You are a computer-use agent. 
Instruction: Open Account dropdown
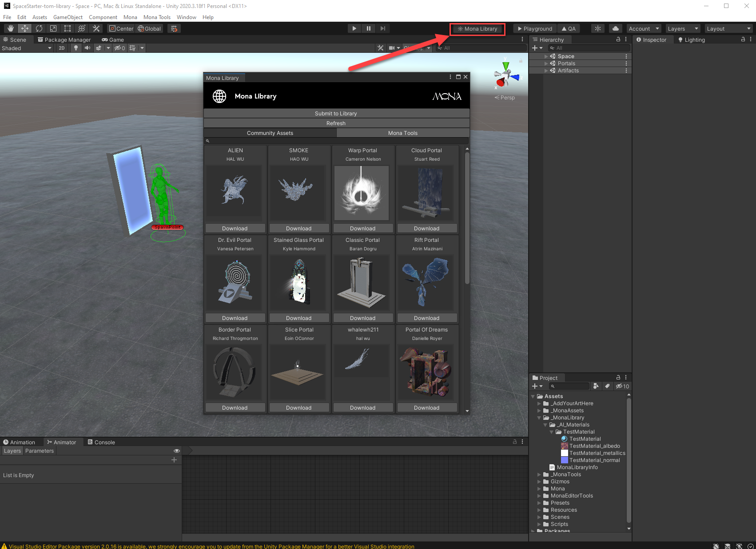644,28
